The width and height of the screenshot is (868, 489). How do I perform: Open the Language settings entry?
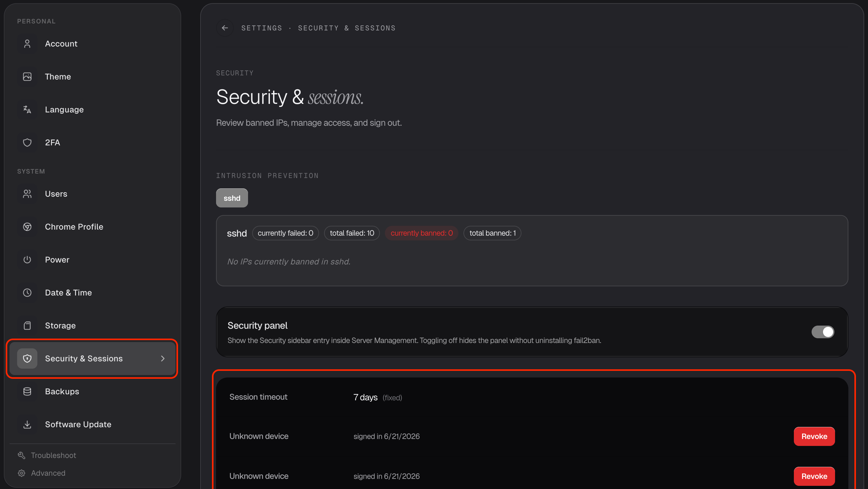[x=92, y=110]
